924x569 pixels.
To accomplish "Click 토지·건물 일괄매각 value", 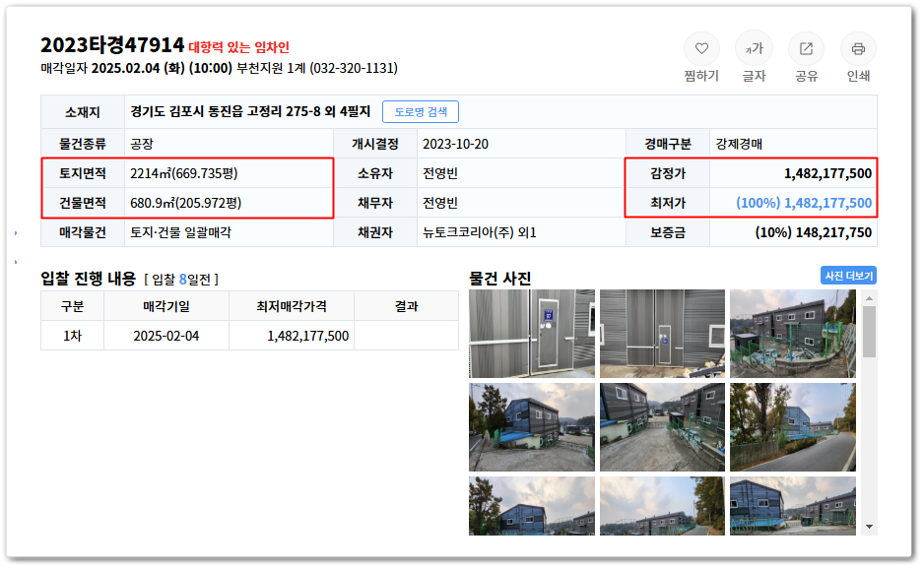I will click(181, 232).
